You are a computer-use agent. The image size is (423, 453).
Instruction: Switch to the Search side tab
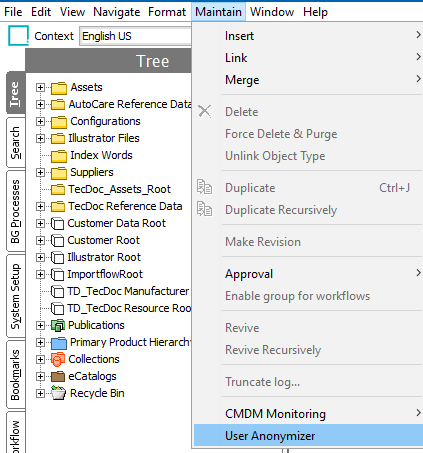[x=15, y=143]
